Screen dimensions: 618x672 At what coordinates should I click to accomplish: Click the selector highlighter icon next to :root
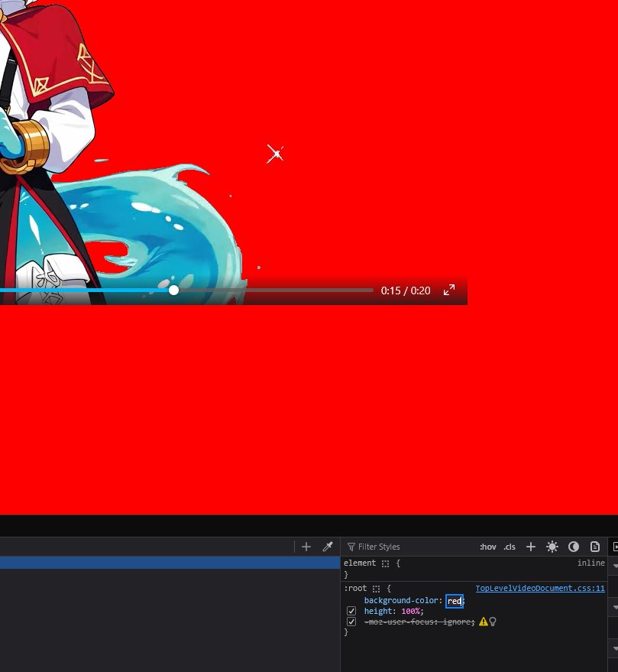[x=376, y=589]
